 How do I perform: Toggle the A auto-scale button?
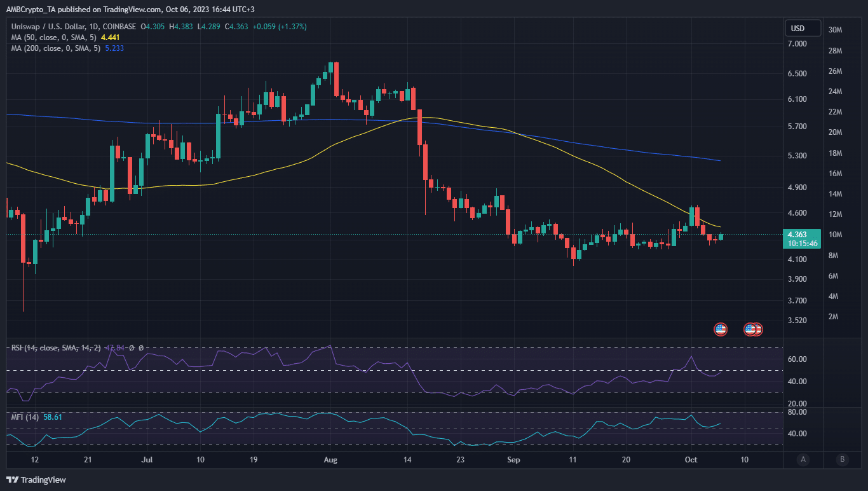coord(803,459)
